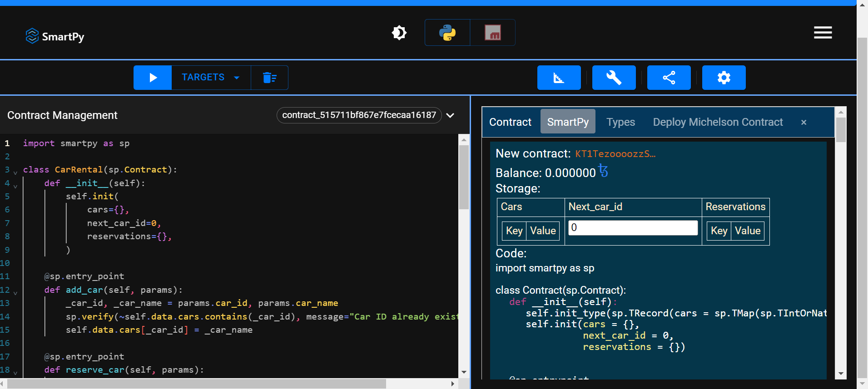Click the Next_car_id input field
This screenshot has height=389, width=868.
click(633, 228)
